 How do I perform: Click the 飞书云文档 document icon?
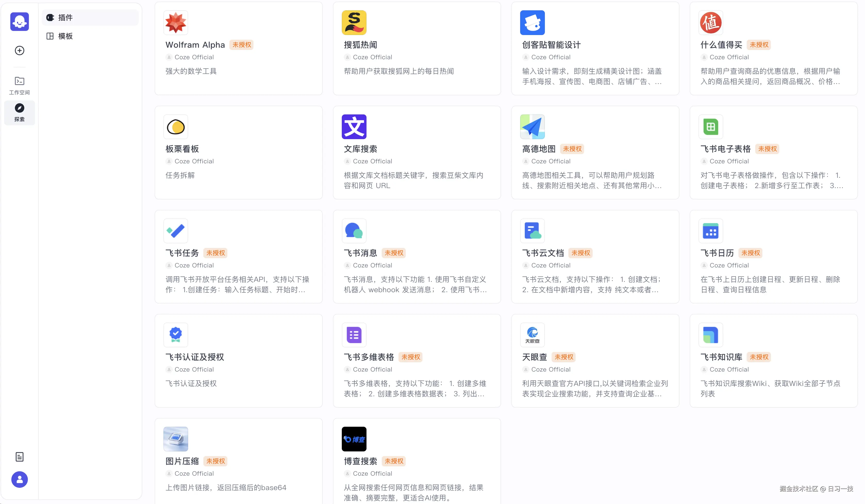533,231
